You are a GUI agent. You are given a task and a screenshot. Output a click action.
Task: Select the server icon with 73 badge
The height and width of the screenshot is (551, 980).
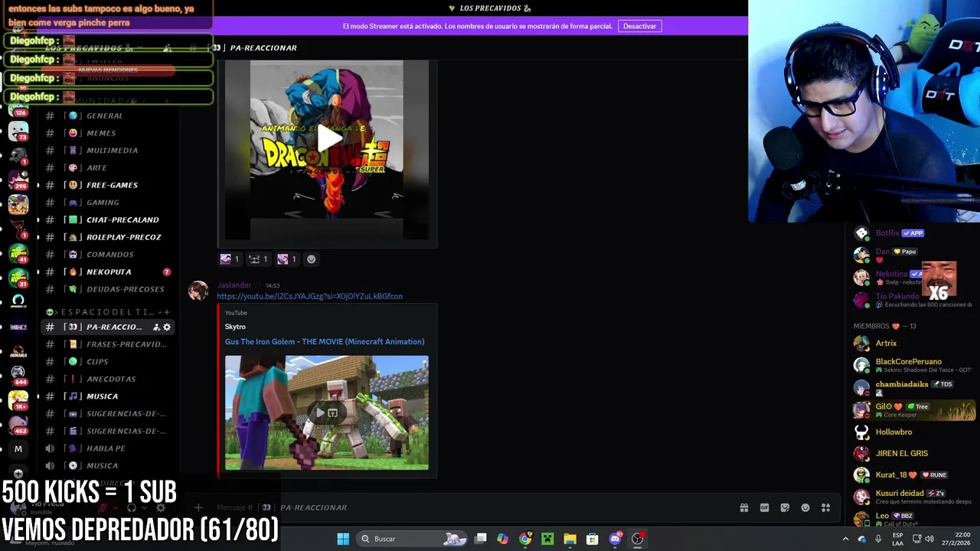coord(18,132)
